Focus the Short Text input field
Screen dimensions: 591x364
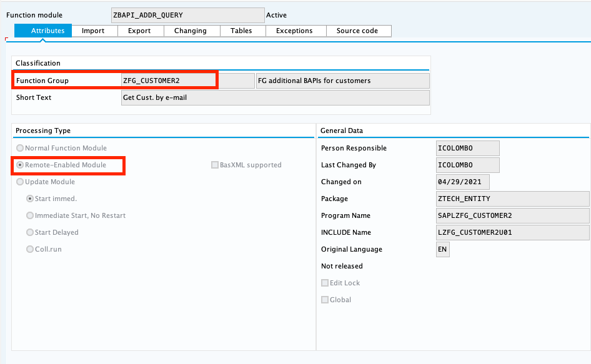pyautogui.click(x=275, y=97)
